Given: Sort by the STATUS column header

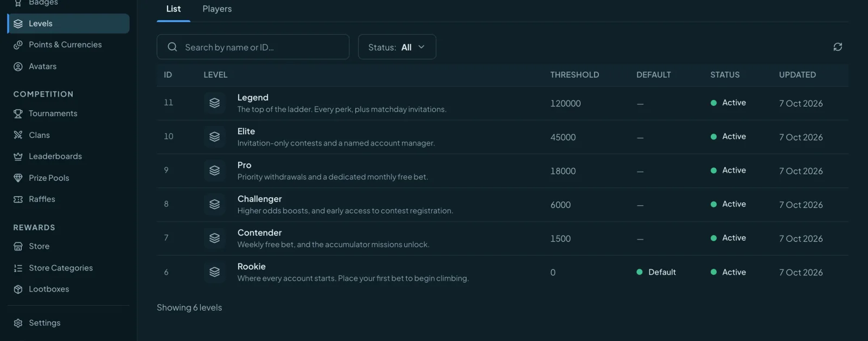Looking at the screenshot, I should click(725, 75).
